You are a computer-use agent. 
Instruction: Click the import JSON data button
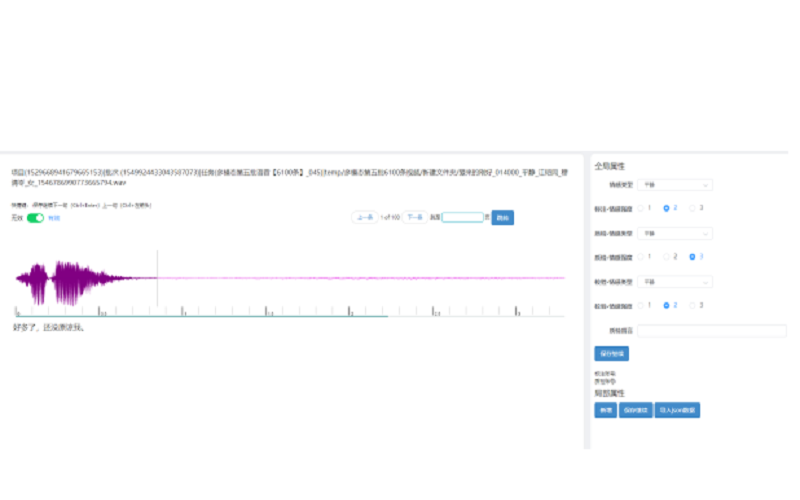677,410
